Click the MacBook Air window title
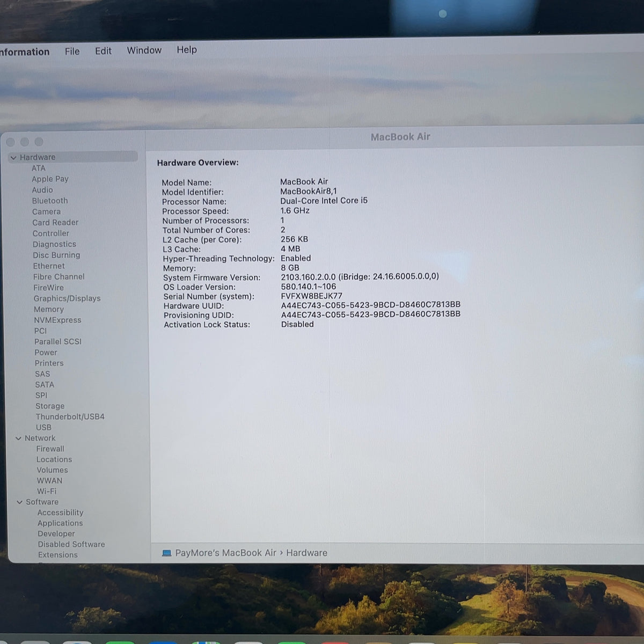This screenshot has height=644, width=644. 400,137
